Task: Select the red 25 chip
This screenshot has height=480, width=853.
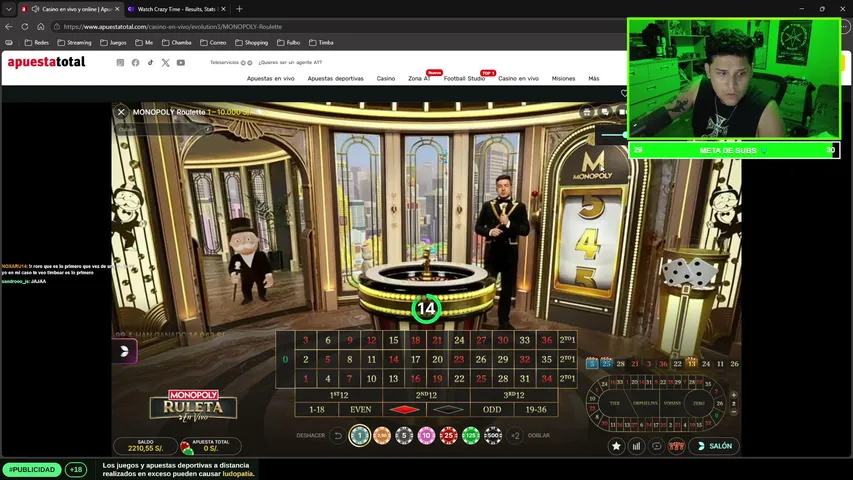Action: click(449, 435)
